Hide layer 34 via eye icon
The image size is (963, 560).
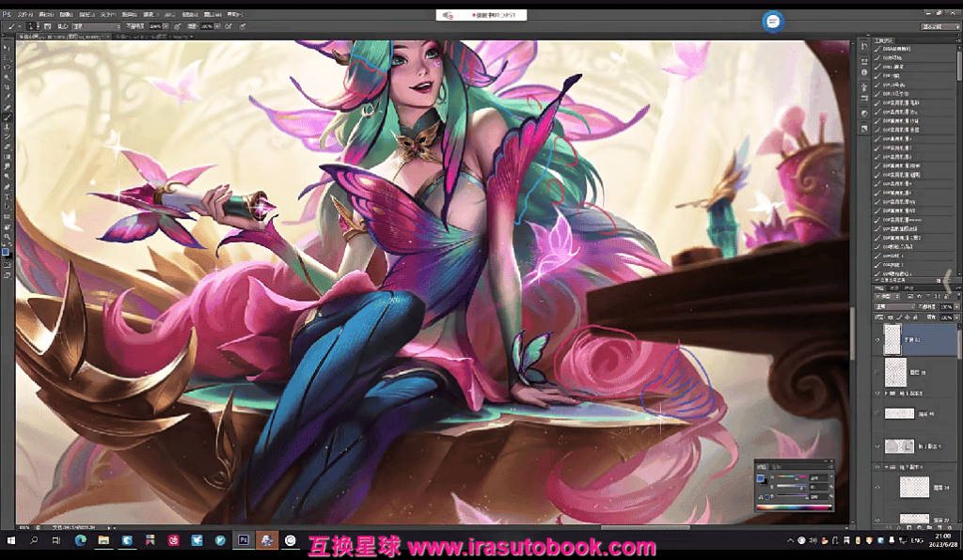[877, 488]
